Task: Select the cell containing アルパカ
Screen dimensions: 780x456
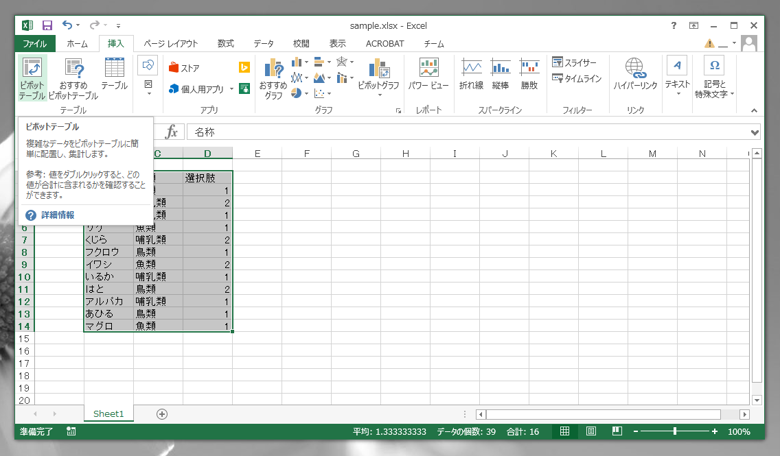Action: pyautogui.click(x=108, y=301)
